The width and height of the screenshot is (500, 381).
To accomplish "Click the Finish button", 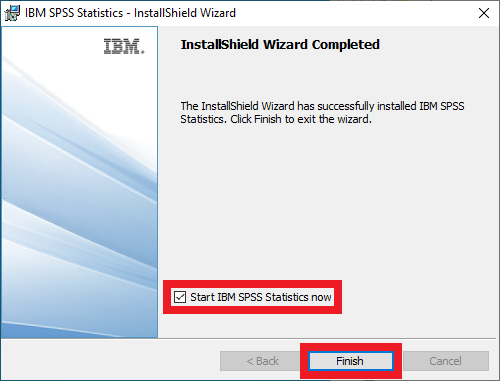I will (350, 361).
